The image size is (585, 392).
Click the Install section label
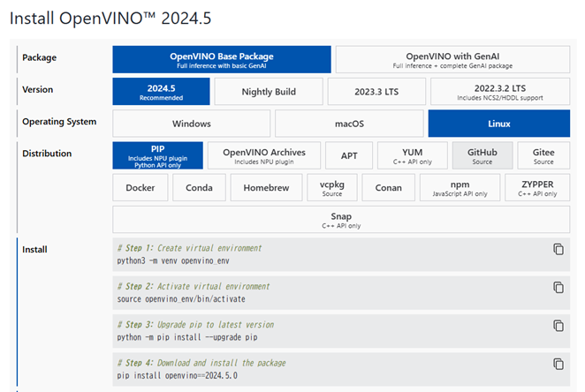pos(34,250)
